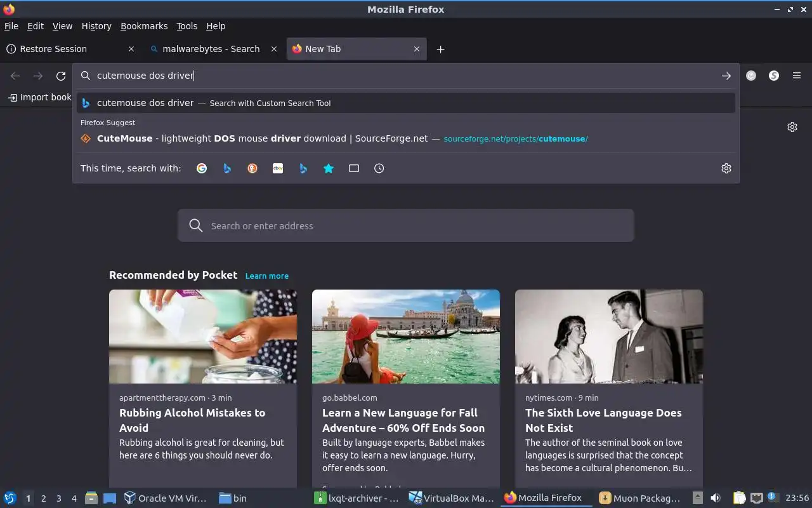The height and width of the screenshot is (508, 812).
Task: Open the Bookmarks menu
Action: coord(144,26)
